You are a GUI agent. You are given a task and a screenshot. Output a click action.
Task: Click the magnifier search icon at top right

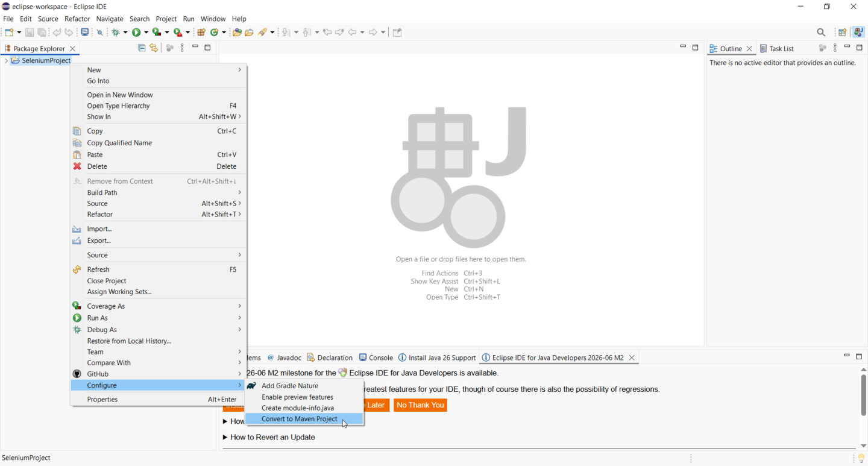[x=821, y=33]
